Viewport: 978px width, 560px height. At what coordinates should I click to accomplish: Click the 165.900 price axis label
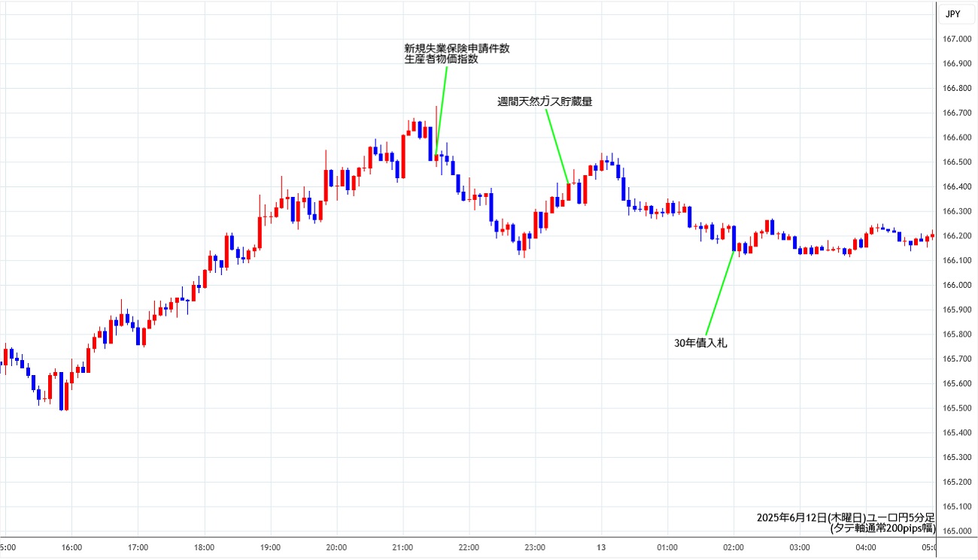tap(958, 310)
